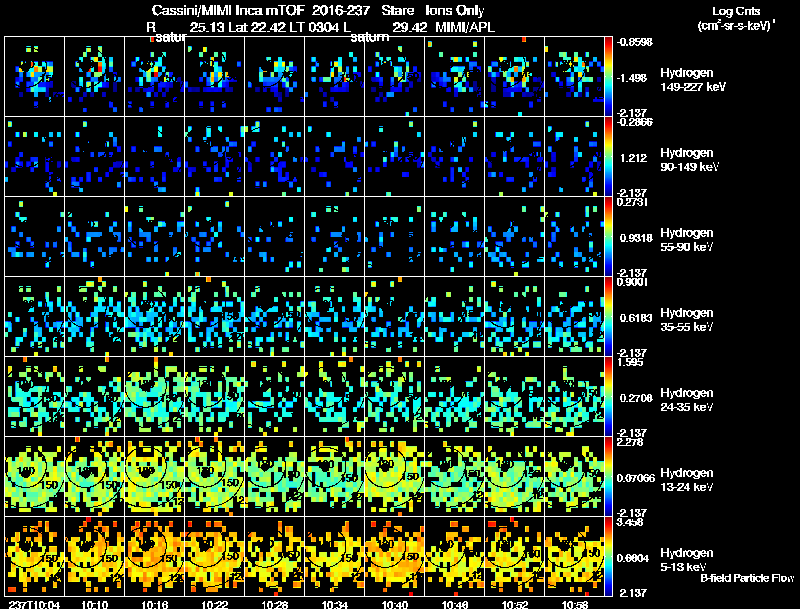Image resolution: width=800 pixels, height=609 pixels.
Task: Click the '10:34' time label
Action: pyautogui.click(x=335, y=605)
